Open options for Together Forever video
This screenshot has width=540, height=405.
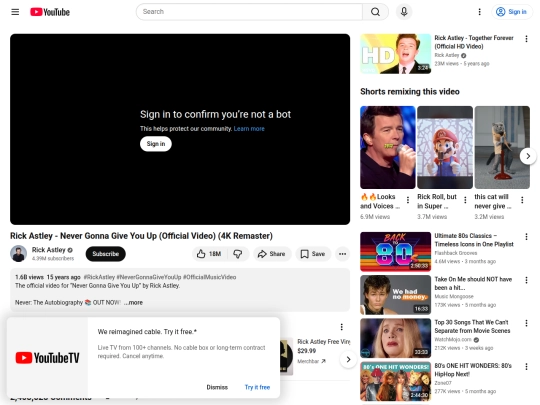click(526, 39)
